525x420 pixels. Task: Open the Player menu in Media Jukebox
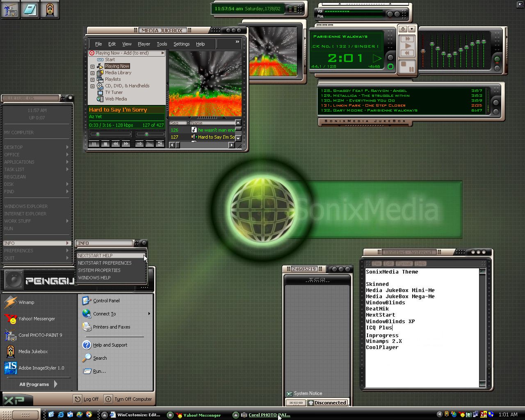click(144, 44)
